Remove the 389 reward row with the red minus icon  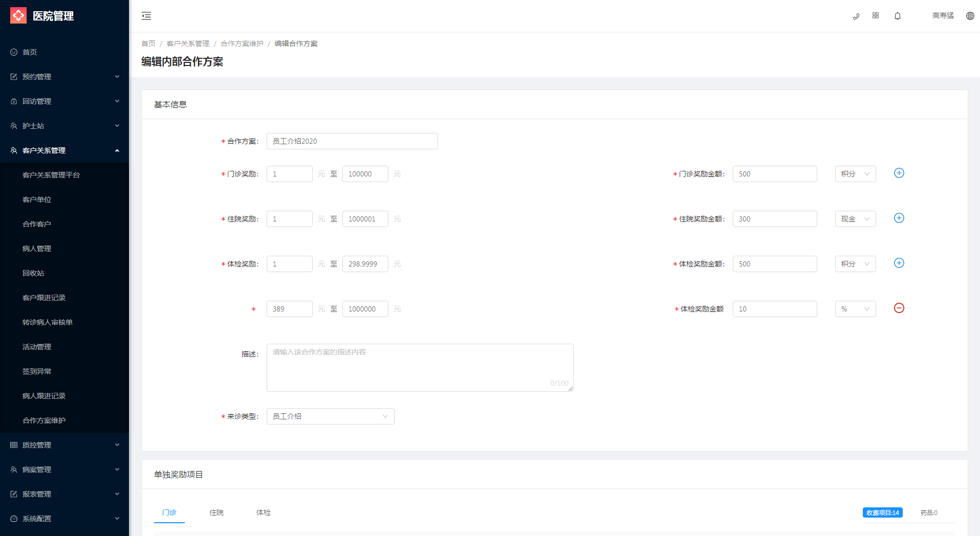(x=899, y=308)
